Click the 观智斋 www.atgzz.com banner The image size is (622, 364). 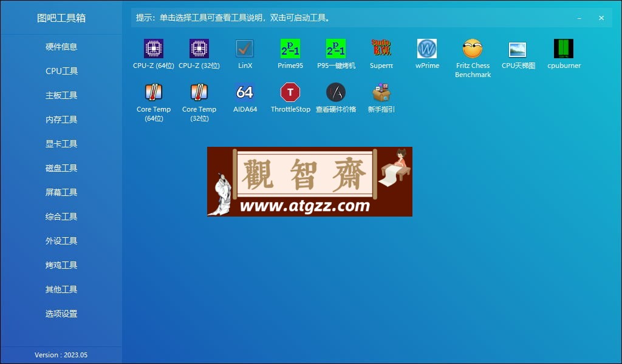pos(309,181)
